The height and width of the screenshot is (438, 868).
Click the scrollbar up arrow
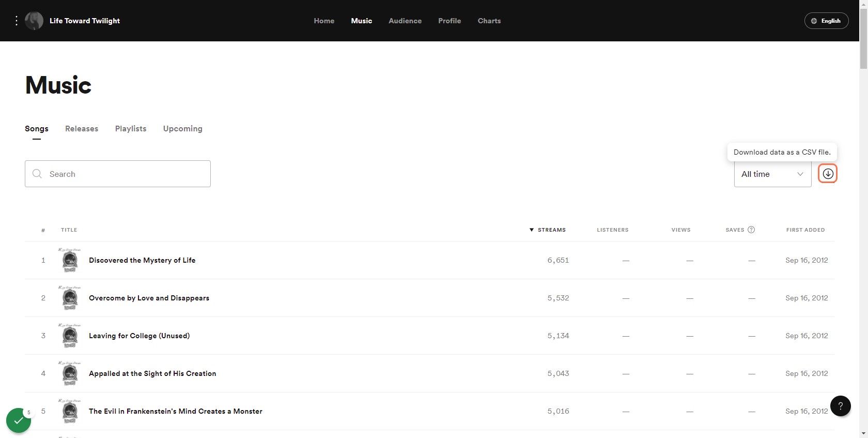pos(863,4)
